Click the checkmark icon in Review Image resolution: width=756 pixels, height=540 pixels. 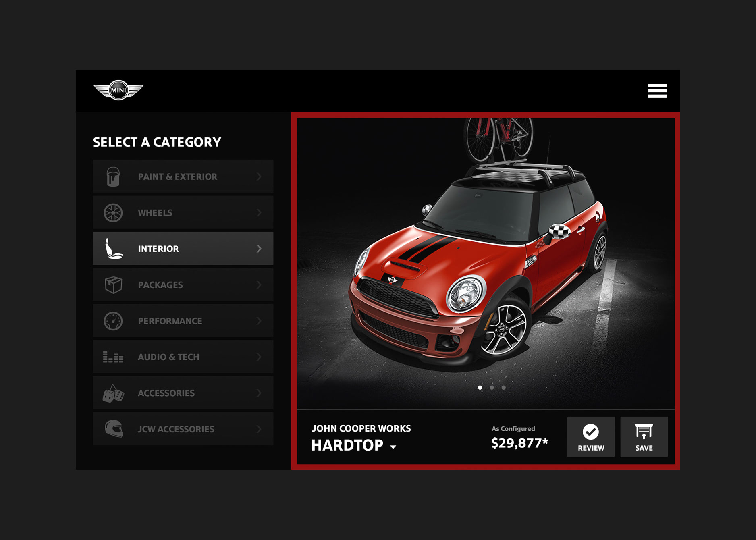(x=590, y=432)
